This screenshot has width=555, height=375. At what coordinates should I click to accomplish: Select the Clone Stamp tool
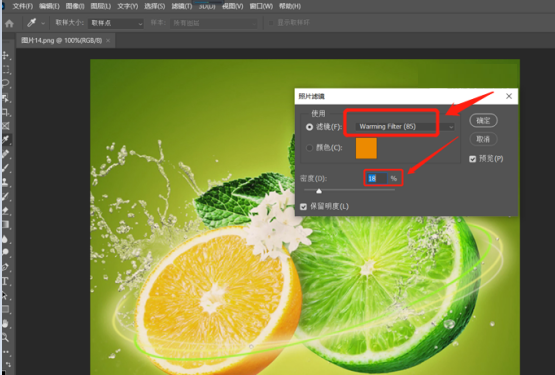pyautogui.click(x=6, y=182)
